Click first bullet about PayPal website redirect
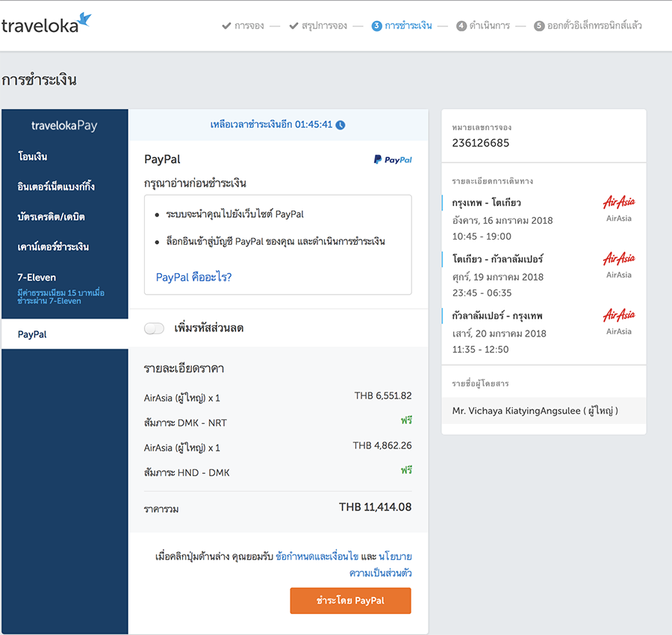The height and width of the screenshot is (635, 672). (x=235, y=214)
